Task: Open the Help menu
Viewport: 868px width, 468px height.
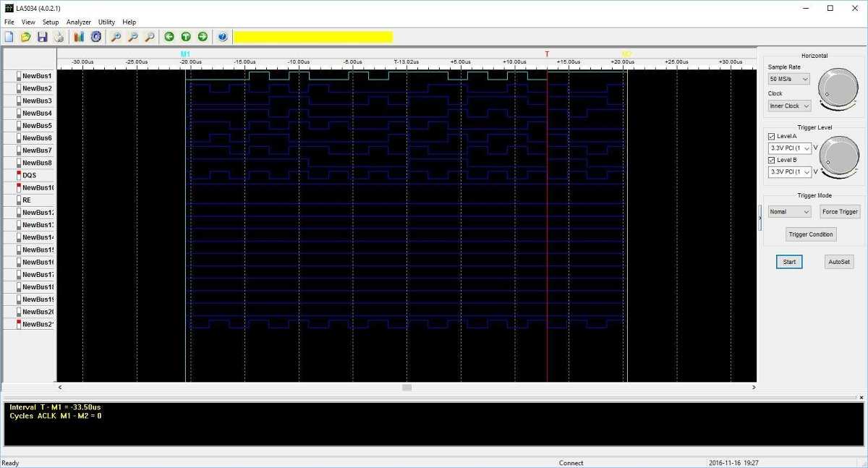Action: point(129,22)
